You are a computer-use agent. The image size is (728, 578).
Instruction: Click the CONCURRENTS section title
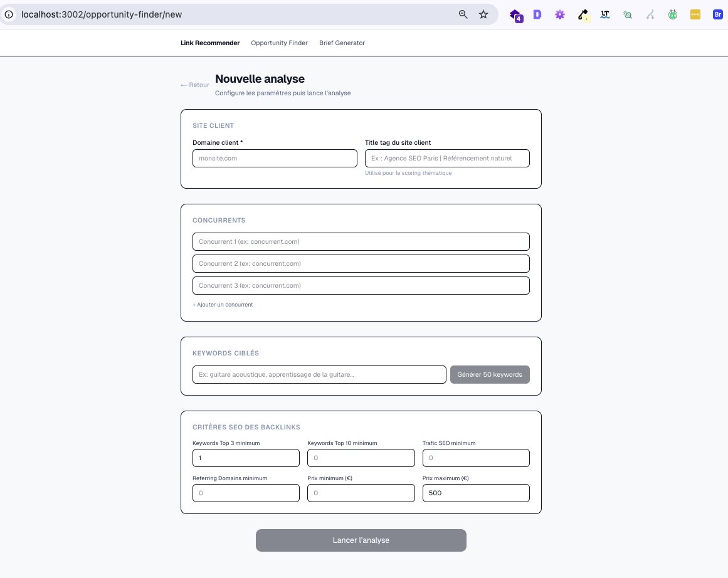coord(219,221)
